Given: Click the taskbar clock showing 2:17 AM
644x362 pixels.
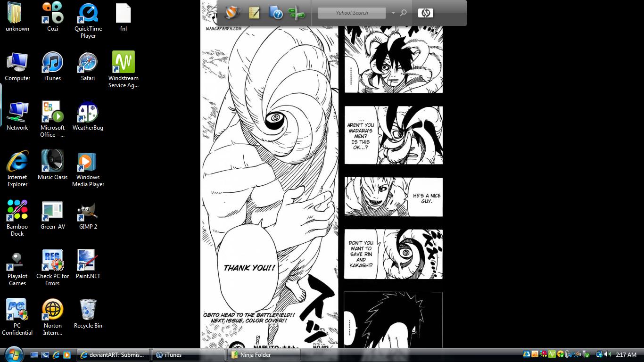Looking at the screenshot, I should pos(626,355).
